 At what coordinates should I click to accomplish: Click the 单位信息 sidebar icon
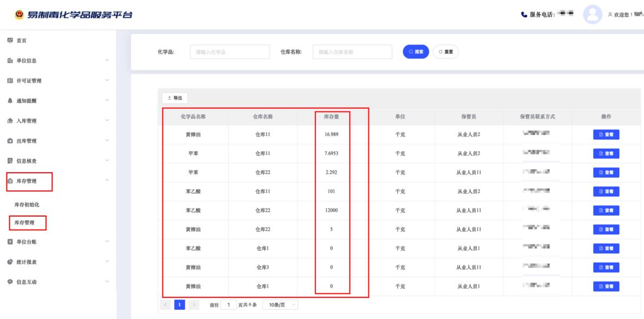[10, 61]
